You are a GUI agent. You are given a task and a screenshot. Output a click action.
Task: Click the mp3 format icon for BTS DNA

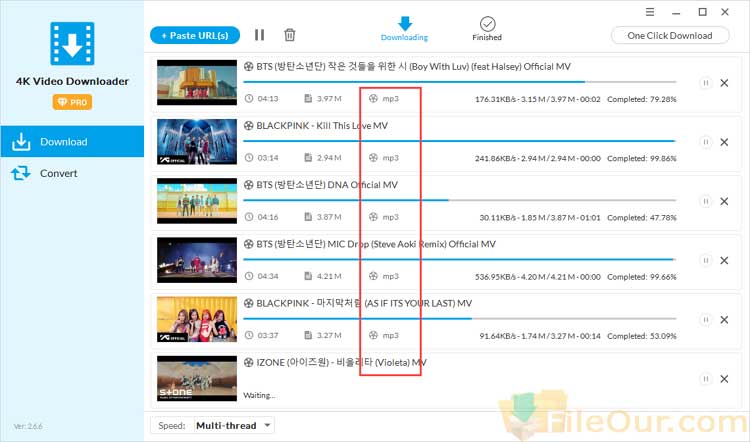click(373, 217)
